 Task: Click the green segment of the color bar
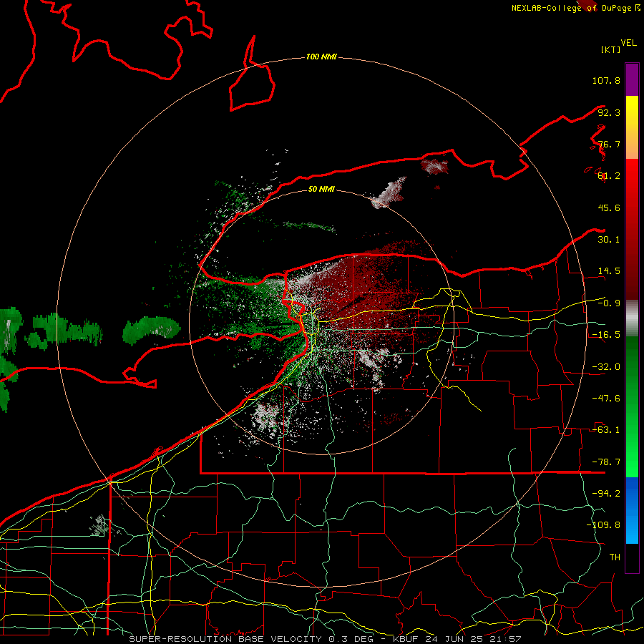(x=632, y=406)
